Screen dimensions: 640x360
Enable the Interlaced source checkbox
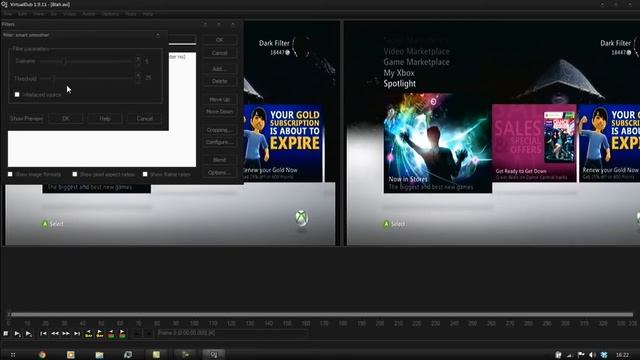tap(17, 94)
